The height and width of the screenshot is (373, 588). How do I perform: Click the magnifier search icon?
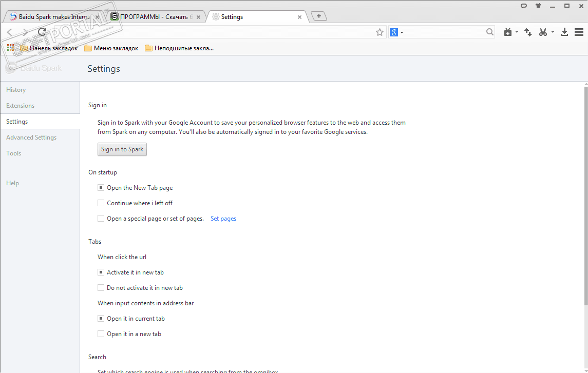490,32
